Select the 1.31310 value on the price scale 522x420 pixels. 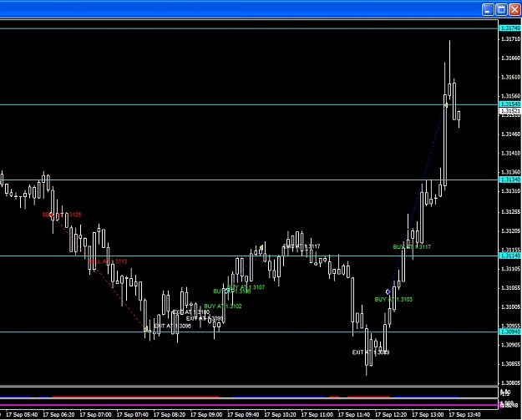pos(510,191)
